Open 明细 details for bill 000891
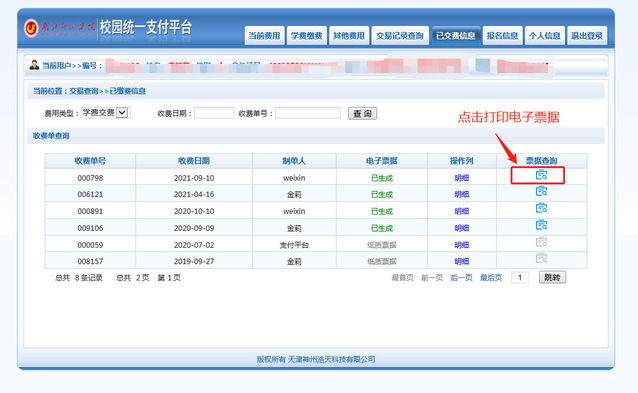Image resolution: width=638 pixels, height=393 pixels. (462, 211)
